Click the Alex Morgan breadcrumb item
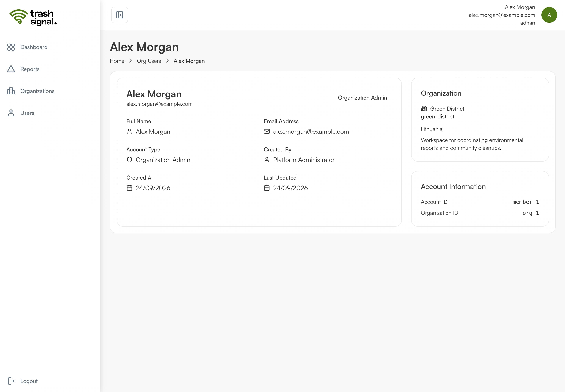565x392 pixels. (x=189, y=61)
